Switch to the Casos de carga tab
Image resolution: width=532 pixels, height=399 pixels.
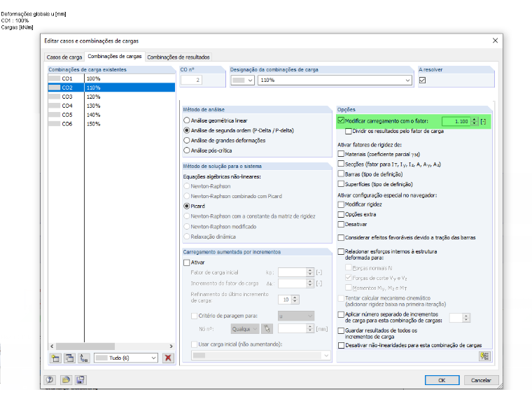click(x=64, y=57)
